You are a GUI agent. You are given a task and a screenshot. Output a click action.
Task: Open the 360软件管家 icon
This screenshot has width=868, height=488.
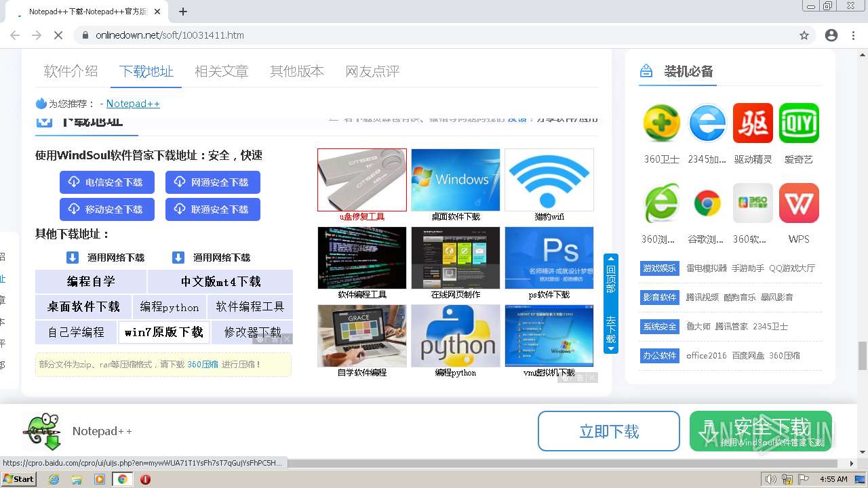point(753,203)
